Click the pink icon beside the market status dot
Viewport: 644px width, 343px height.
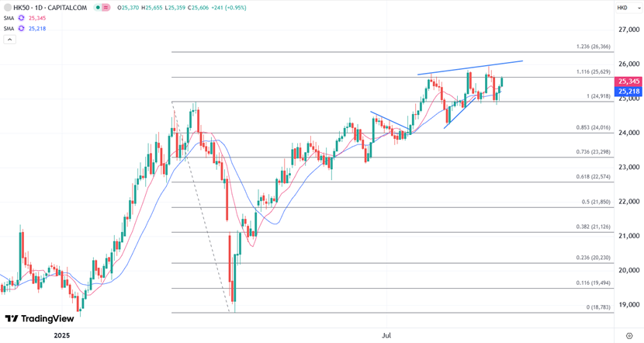coord(106,8)
